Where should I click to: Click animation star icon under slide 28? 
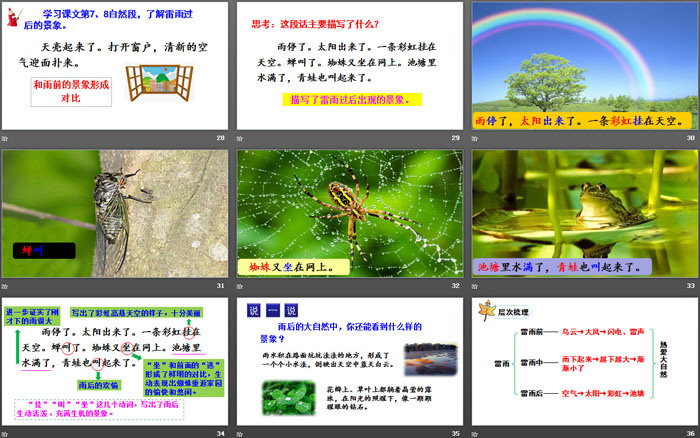(5, 138)
